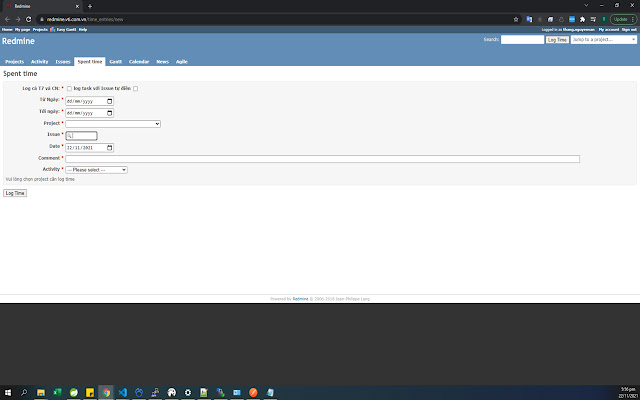Open the Help link in top menu
640x400 pixels.
(x=83, y=29)
